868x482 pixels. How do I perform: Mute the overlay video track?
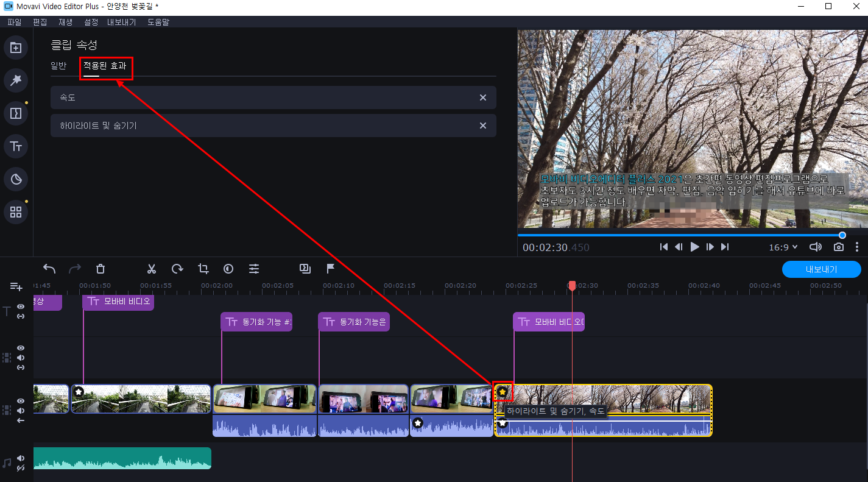coord(21,358)
